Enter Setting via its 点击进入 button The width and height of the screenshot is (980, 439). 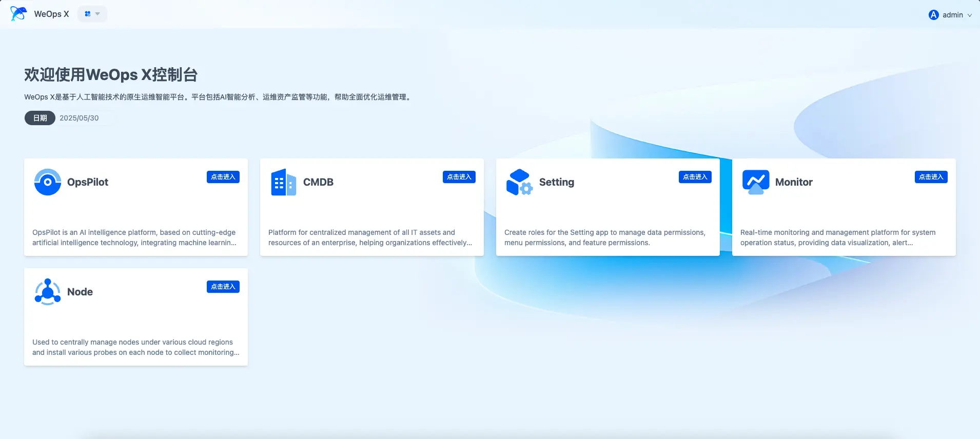click(695, 177)
